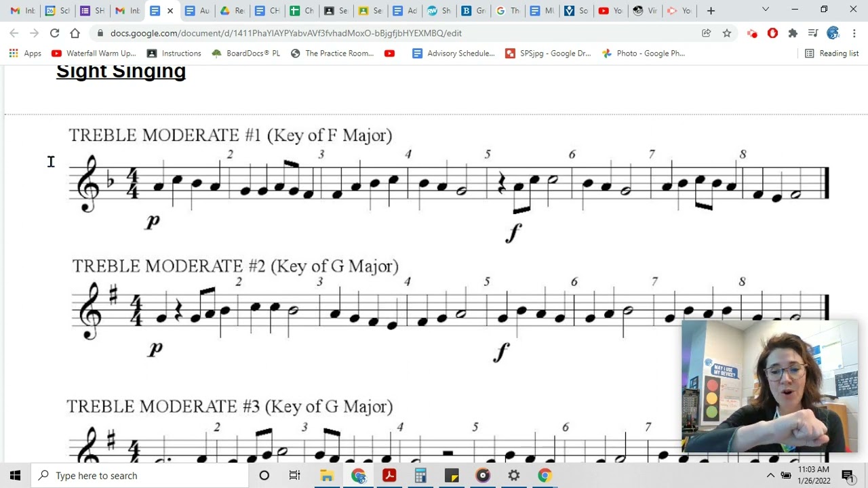View site information via the lock icon

pyautogui.click(x=100, y=33)
